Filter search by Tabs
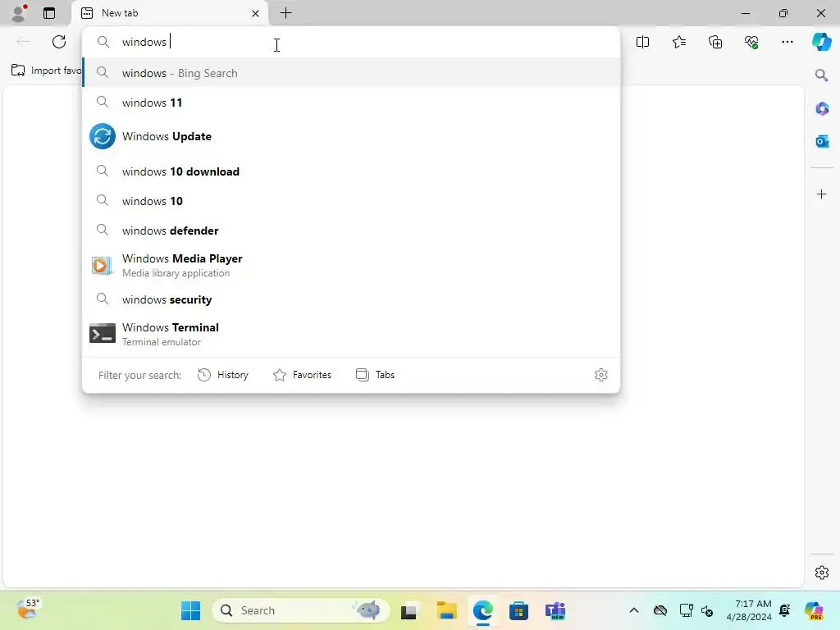 tap(376, 375)
